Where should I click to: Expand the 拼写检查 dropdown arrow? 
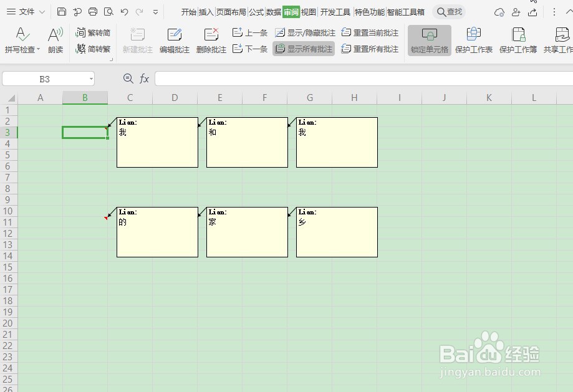pyautogui.click(x=38, y=49)
